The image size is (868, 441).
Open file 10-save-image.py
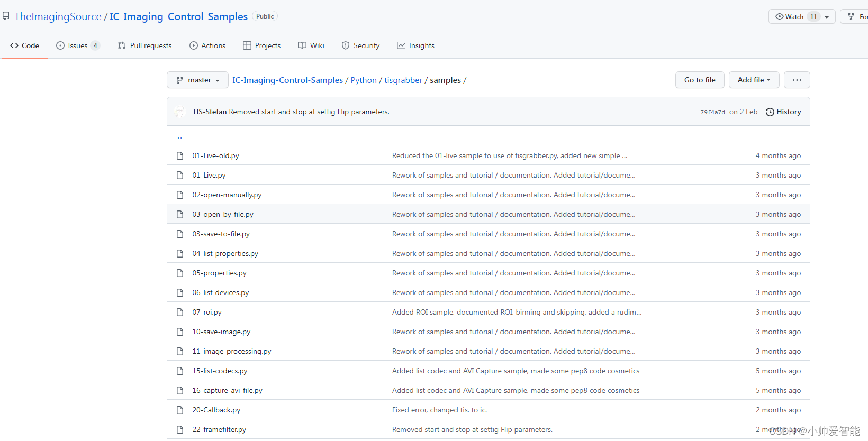[221, 332]
